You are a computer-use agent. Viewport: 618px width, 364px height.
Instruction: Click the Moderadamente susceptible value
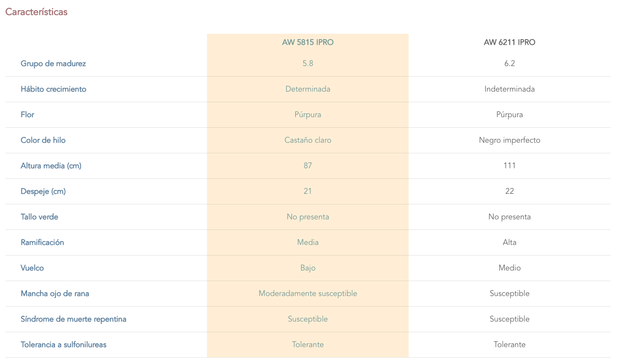pos(308,294)
